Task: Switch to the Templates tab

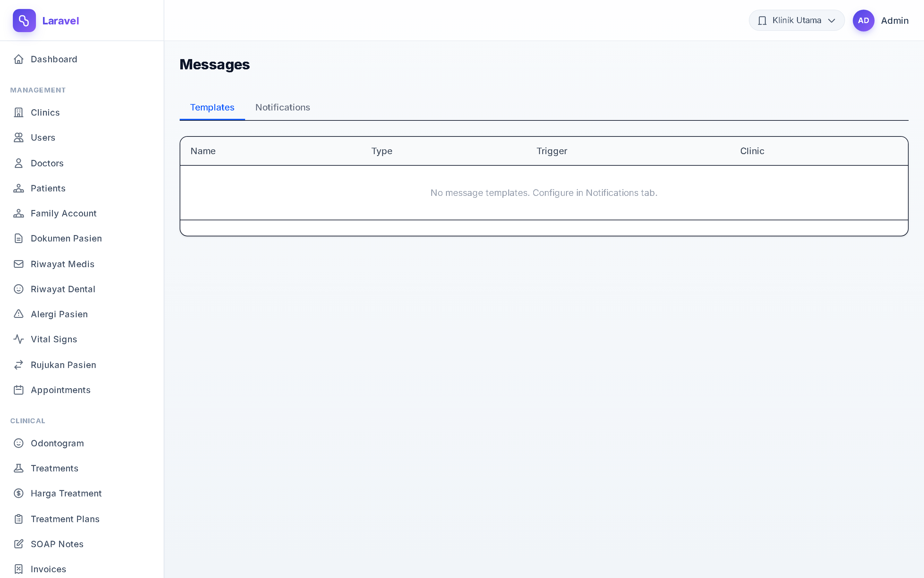Action: [x=212, y=108]
